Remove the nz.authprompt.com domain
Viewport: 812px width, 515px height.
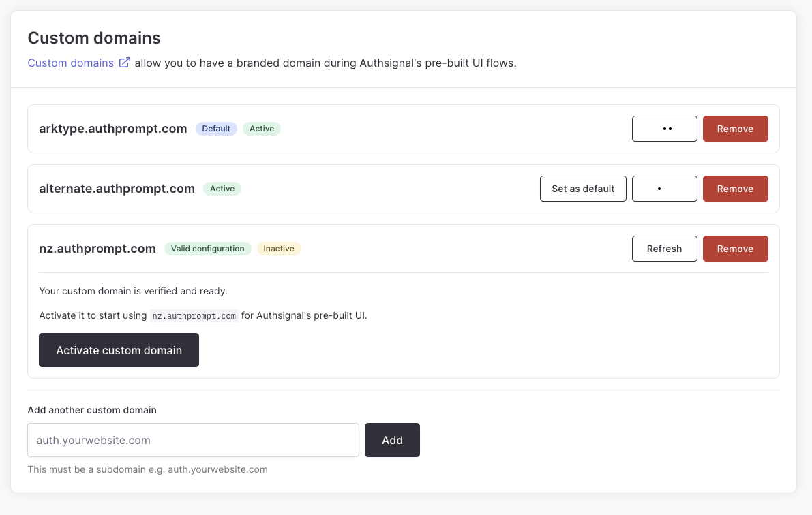[x=735, y=249]
